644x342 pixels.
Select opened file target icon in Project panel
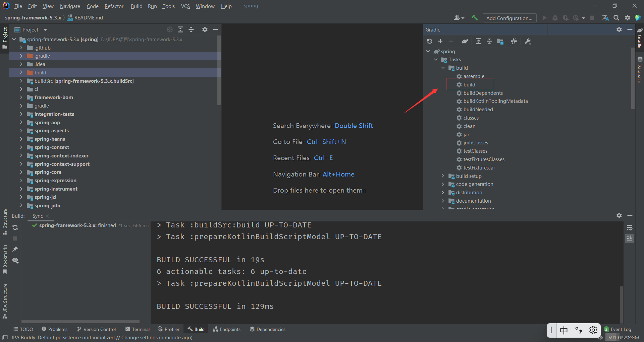coord(170,29)
